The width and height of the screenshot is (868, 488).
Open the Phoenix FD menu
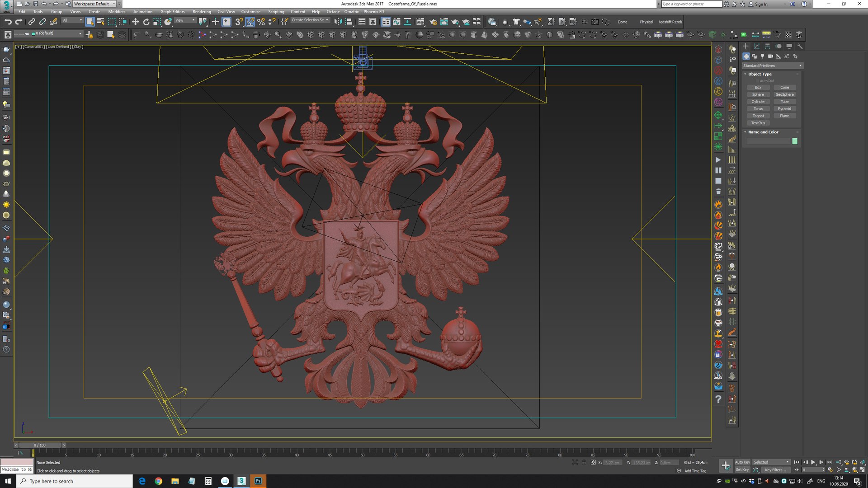[374, 12]
